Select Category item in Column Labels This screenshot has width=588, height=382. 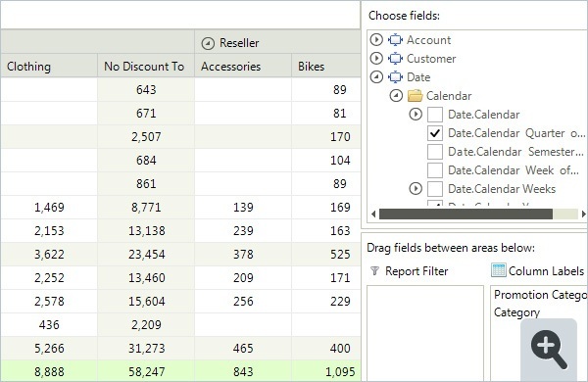pos(516,312)
